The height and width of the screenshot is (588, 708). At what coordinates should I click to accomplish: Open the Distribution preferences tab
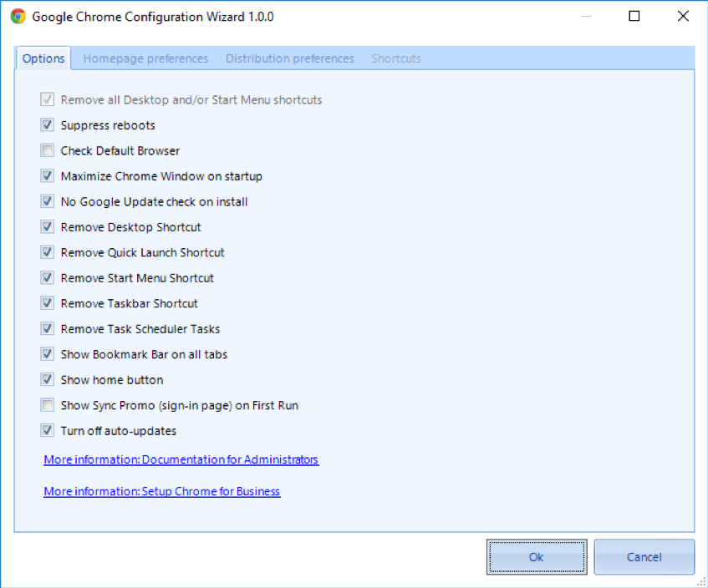(290, 58)
